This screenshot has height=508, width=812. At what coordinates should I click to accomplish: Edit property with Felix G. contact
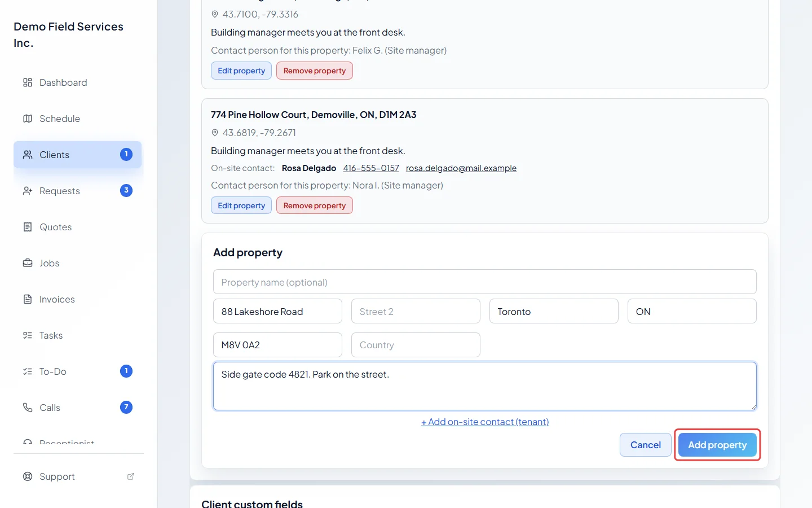tap(241, 71)
